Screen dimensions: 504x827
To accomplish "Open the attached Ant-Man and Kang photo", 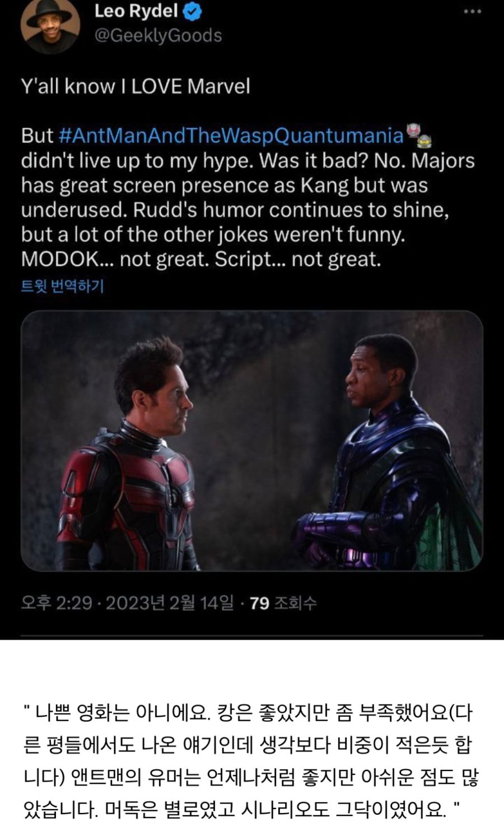I will [251, 441].
